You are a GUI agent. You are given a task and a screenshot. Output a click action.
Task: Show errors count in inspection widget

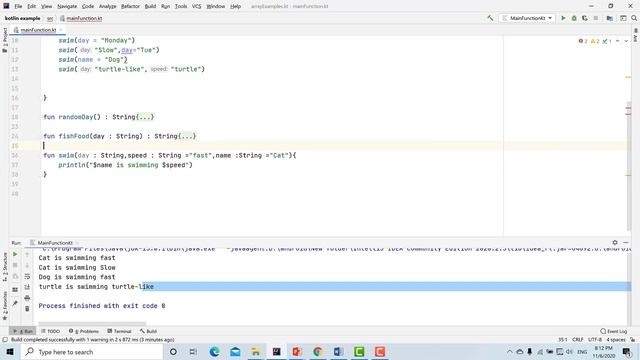(583, 41)
